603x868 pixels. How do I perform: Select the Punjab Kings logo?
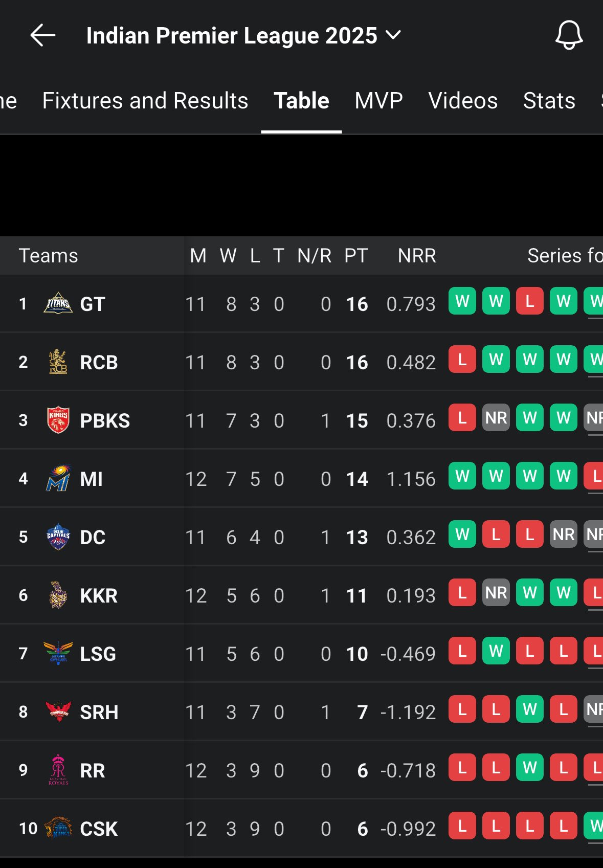tap(58, 420)
